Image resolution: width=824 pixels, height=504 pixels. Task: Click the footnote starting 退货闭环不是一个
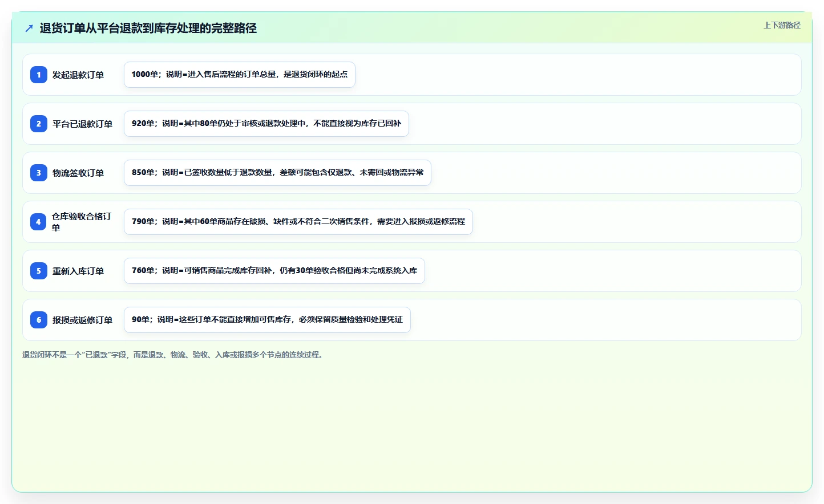click(x=174, y=355)
